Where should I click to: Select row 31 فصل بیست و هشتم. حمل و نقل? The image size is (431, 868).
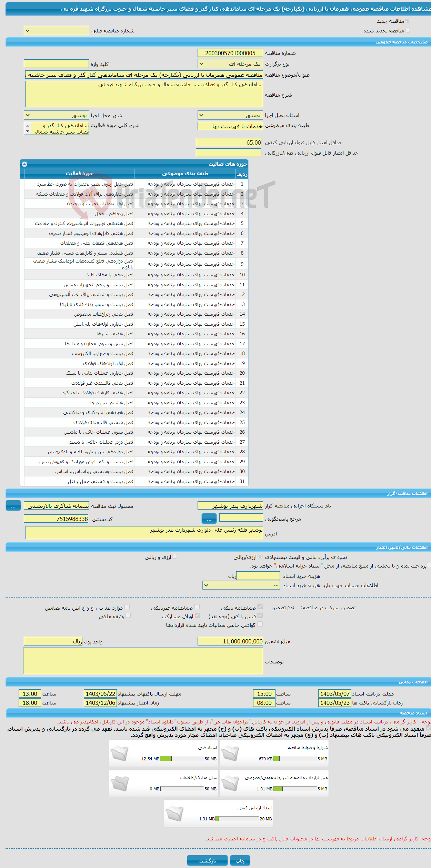(x=136, y=481)
